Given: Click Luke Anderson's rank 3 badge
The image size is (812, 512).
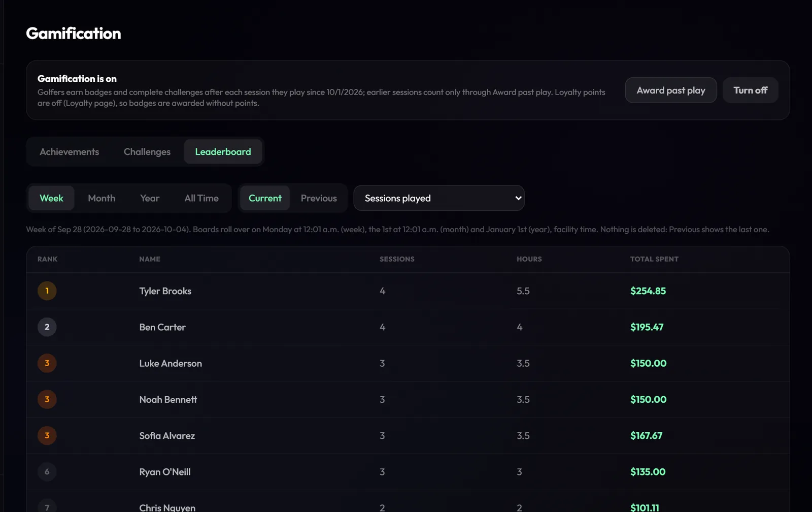Looking at the screenshot, I should pos(47,363).
